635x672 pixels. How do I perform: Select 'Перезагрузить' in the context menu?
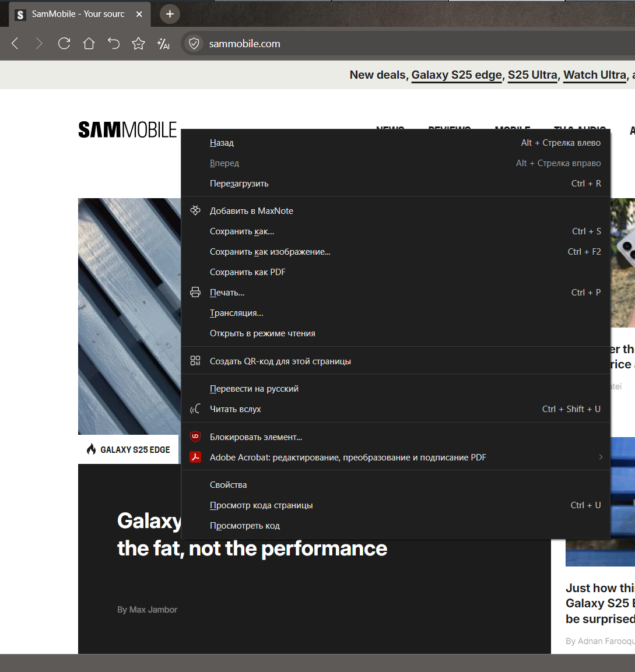(x=395, y=184)
